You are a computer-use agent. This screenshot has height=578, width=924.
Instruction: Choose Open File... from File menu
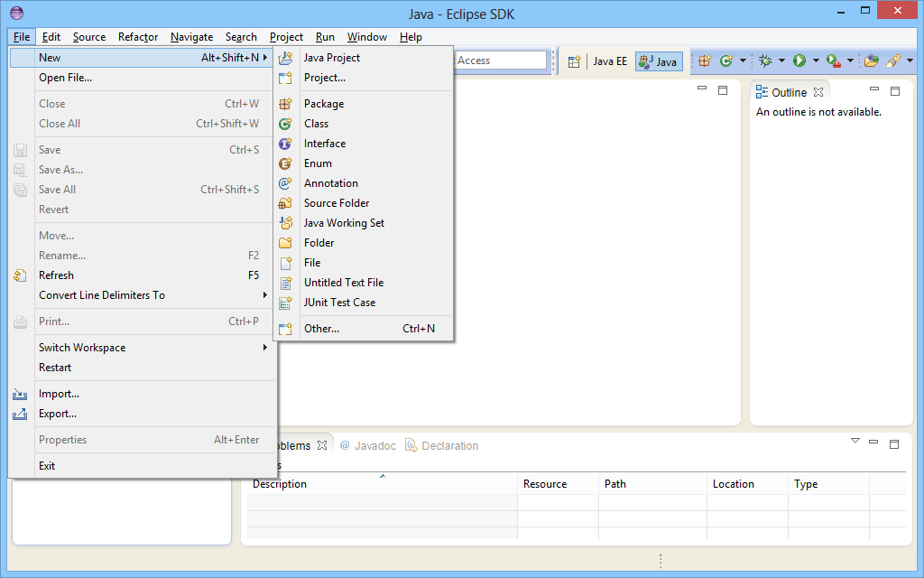point(142,78)
